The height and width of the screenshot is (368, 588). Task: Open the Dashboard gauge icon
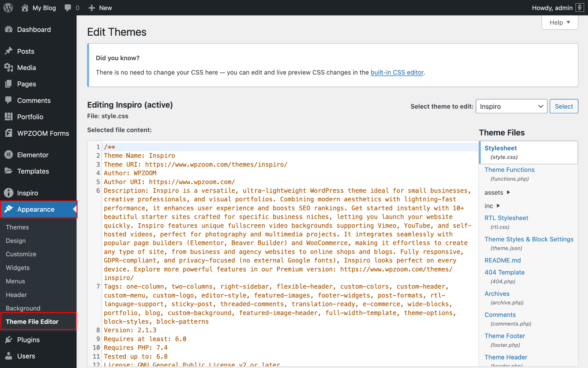9,29
